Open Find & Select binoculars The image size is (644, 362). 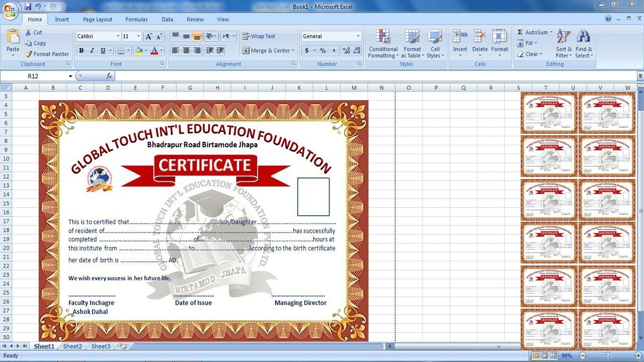click(x=584, y=44)
